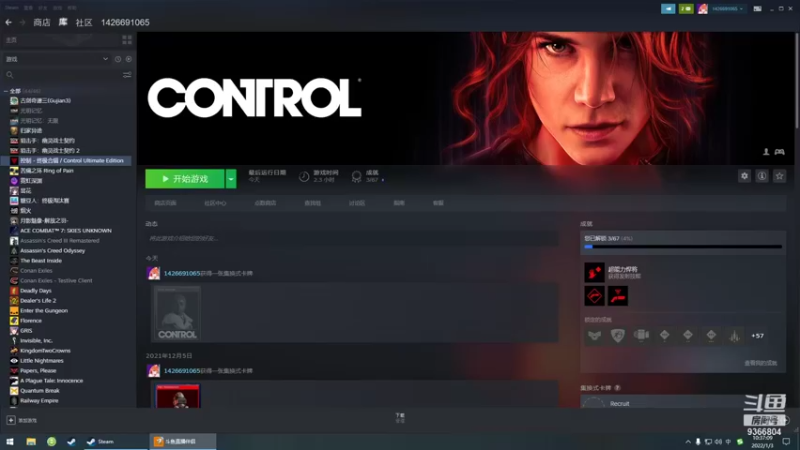Image resolution: width=800 pixels, height=450 pixels.
Task: Open the play options dropdown arrow
Action: (x=231, y=179)
